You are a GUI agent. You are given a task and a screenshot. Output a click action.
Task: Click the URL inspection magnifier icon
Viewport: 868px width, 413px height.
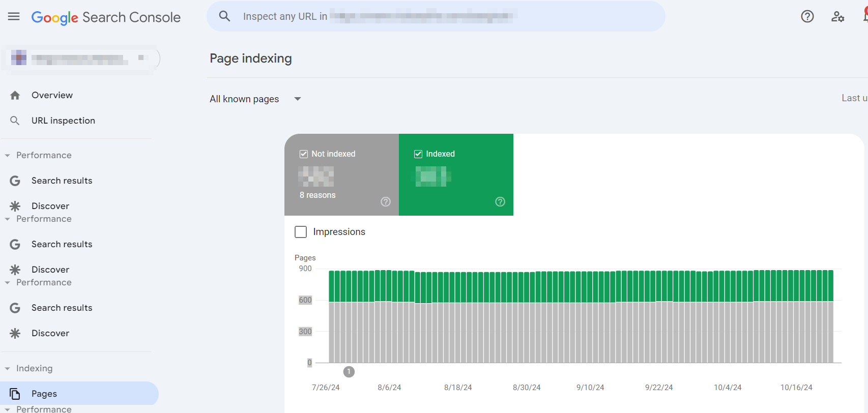(15, 121)
